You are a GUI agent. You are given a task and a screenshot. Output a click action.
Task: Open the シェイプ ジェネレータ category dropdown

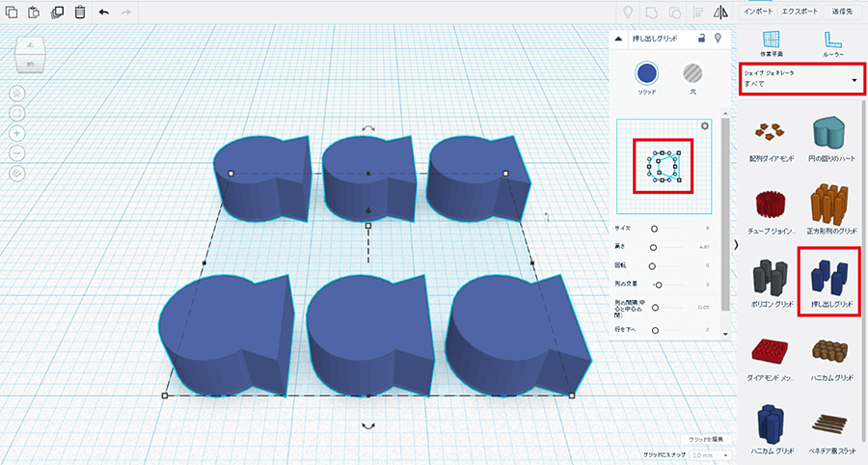tap(802, 80)
